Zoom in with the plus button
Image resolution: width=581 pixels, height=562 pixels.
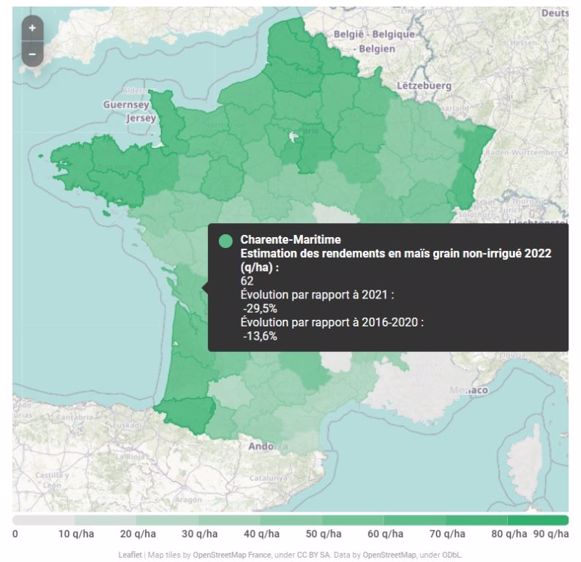[32, 28]
